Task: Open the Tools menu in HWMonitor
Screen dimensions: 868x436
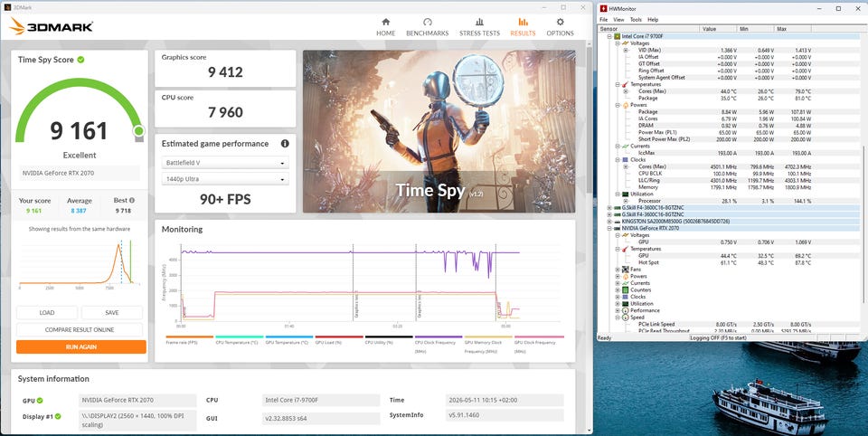Action: pyautogui.click(x=636, y=19)
